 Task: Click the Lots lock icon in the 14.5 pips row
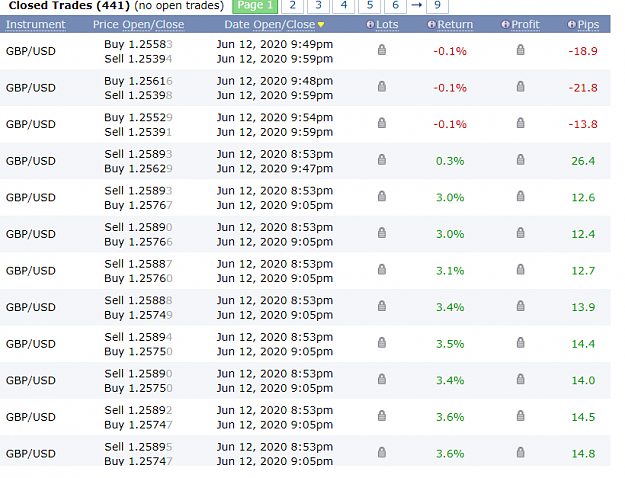click(x=382, y=416)
